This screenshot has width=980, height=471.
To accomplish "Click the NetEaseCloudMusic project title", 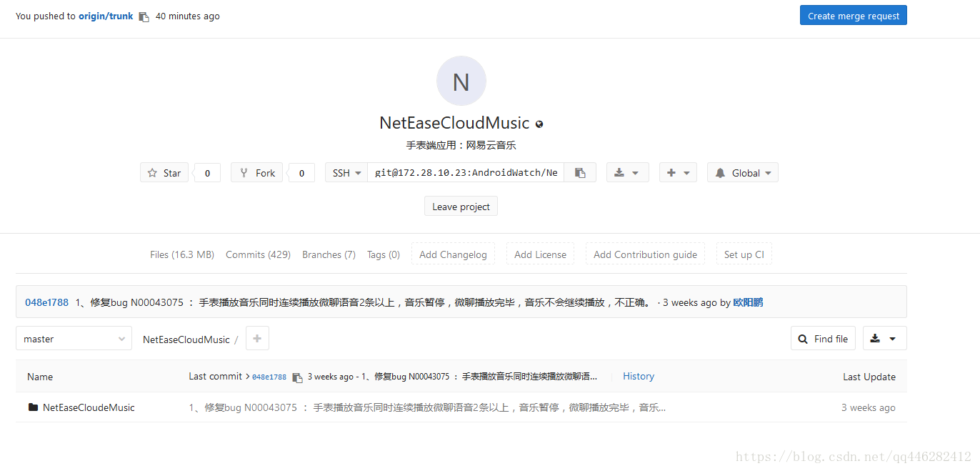I will [454, 123].
